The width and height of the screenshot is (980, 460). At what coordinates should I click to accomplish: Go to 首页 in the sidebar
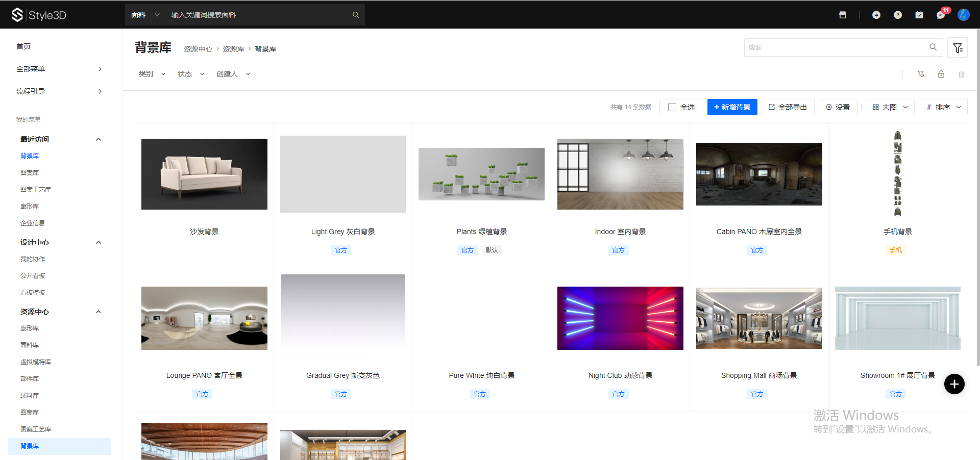click(x=23, y=46)
